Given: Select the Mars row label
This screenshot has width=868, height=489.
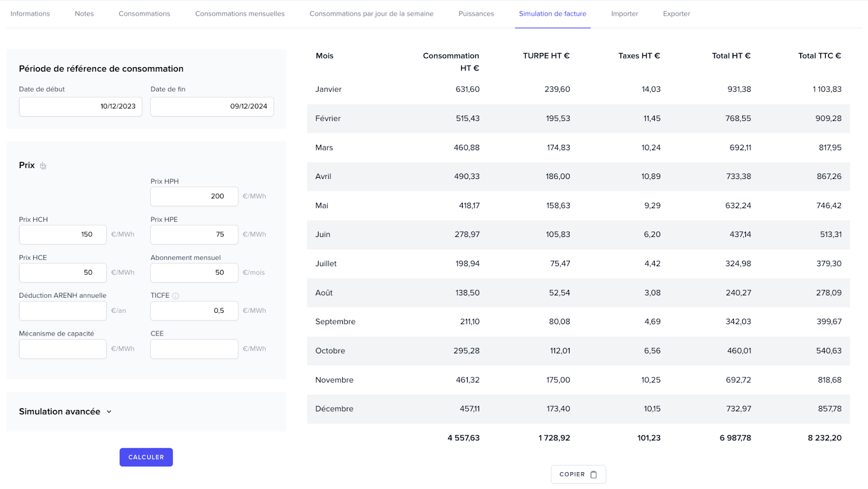Looking at the screenshot, I should [x=324, y=147].
